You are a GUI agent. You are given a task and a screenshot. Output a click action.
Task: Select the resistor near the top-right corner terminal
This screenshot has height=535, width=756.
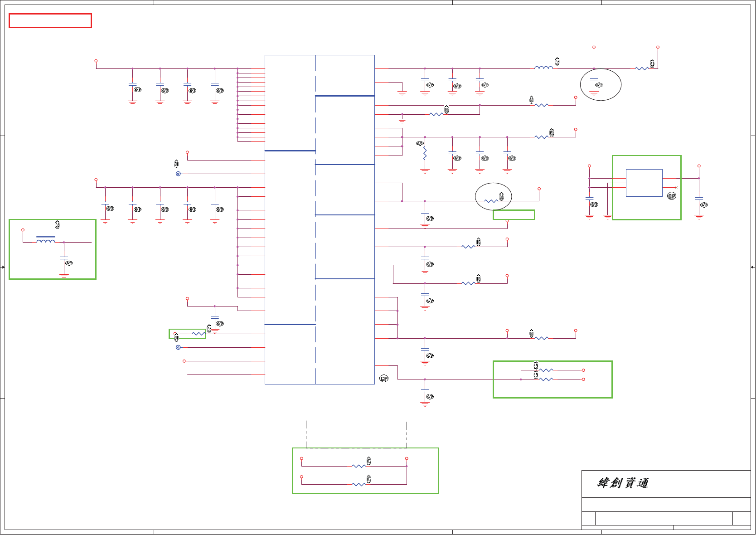point(642,68)
